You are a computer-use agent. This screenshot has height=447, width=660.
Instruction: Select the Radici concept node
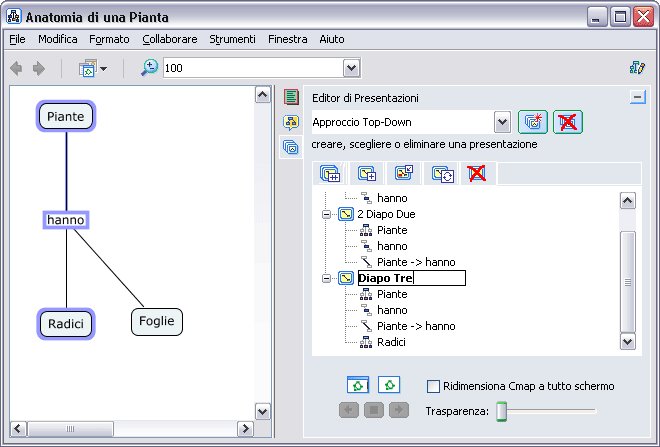(x=66, y=324)
